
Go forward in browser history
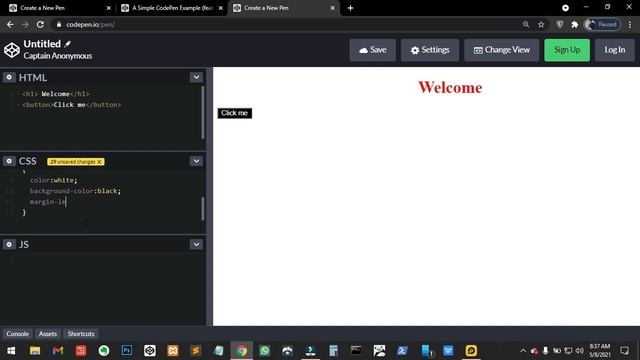pos(25,24)
